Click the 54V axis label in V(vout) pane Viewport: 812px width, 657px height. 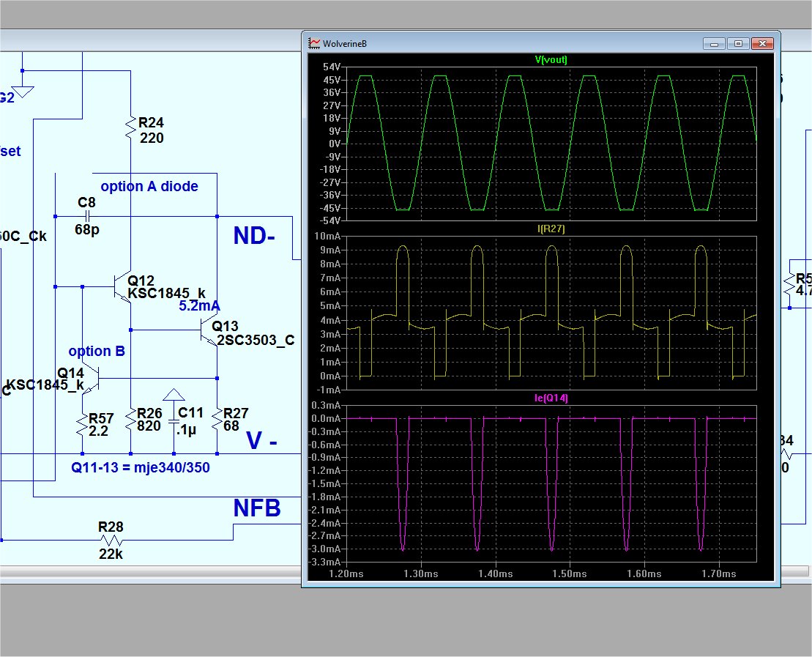pos(332,67)
